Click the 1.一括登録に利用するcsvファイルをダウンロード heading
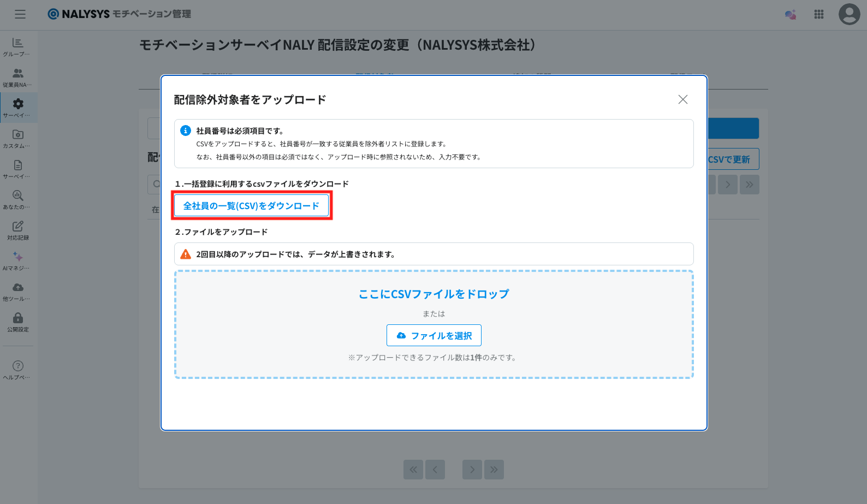The height and width of the screenshot is (504, 867). click(x=262, y=184)
